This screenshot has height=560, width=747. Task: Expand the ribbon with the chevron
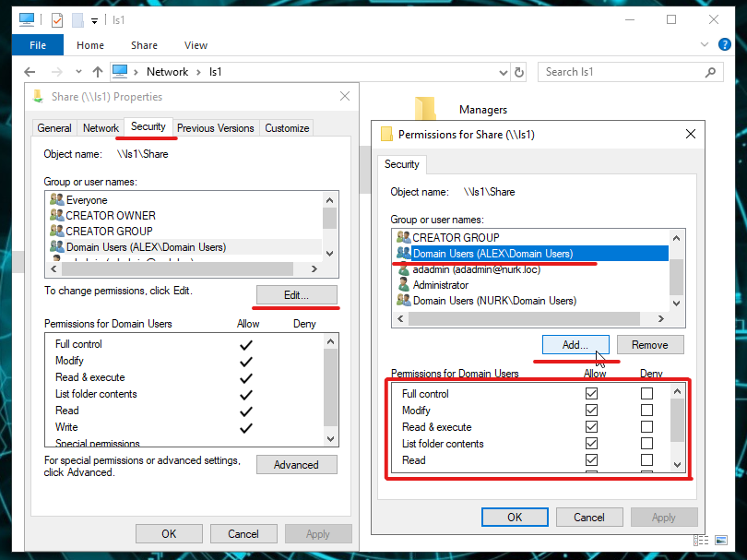click(x=705, y=44)
